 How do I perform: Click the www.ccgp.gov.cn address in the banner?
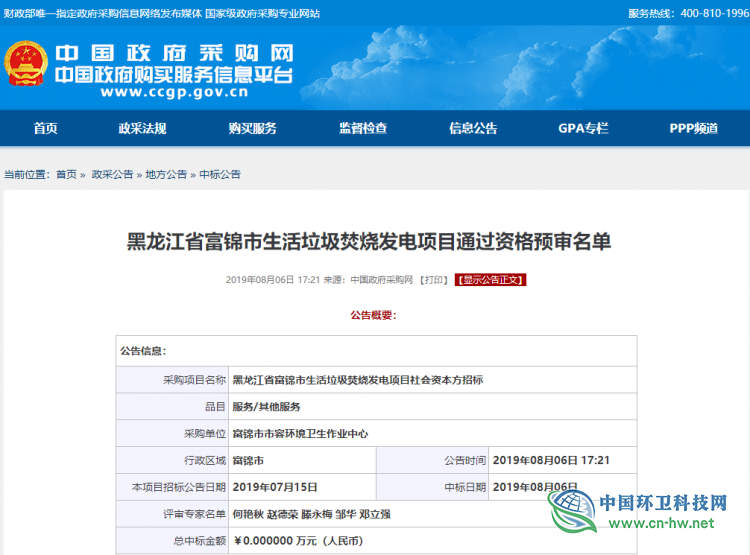(x=174, y=92)
